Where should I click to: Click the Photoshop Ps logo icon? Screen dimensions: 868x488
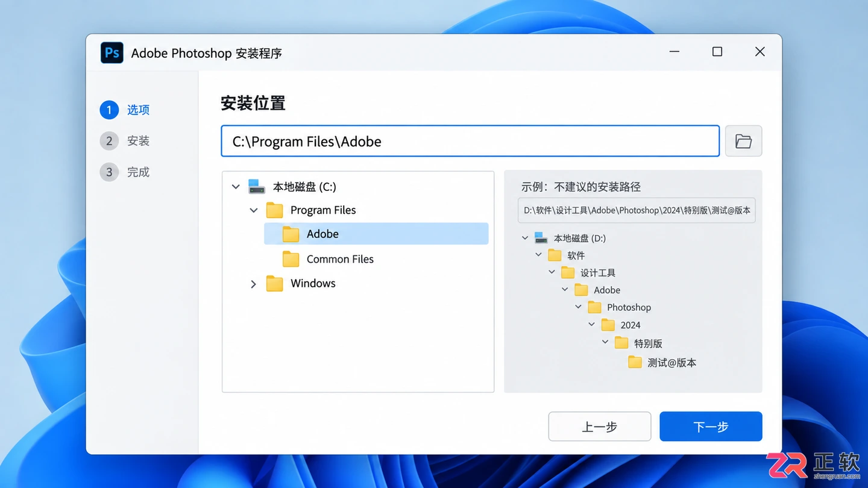pyautogui.click(x=112, y=52)
